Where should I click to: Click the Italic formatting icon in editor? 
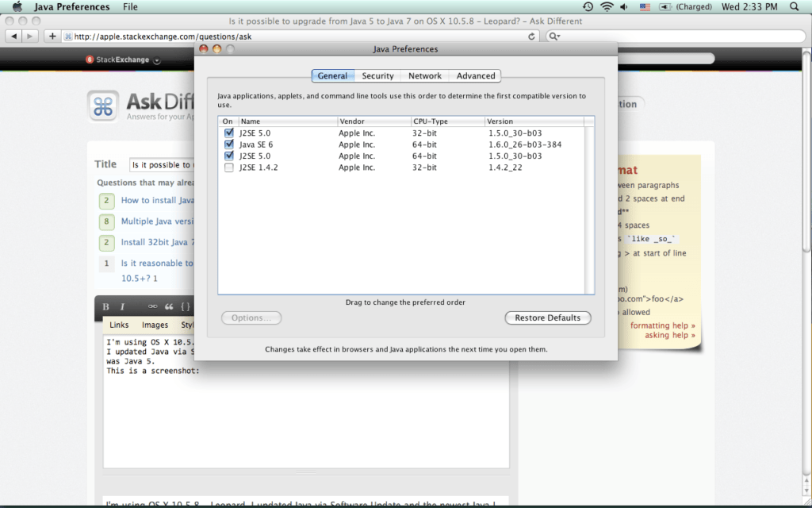[122, 306]
